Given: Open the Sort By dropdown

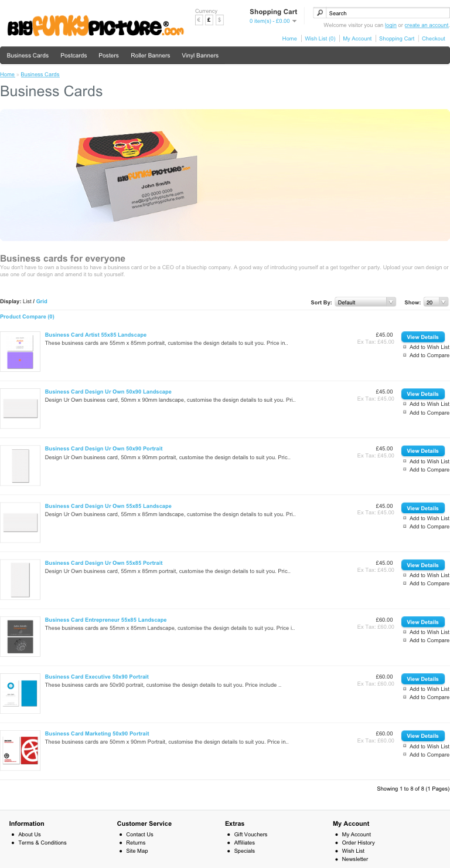Looking at the screenshot, I should (366, 302).
